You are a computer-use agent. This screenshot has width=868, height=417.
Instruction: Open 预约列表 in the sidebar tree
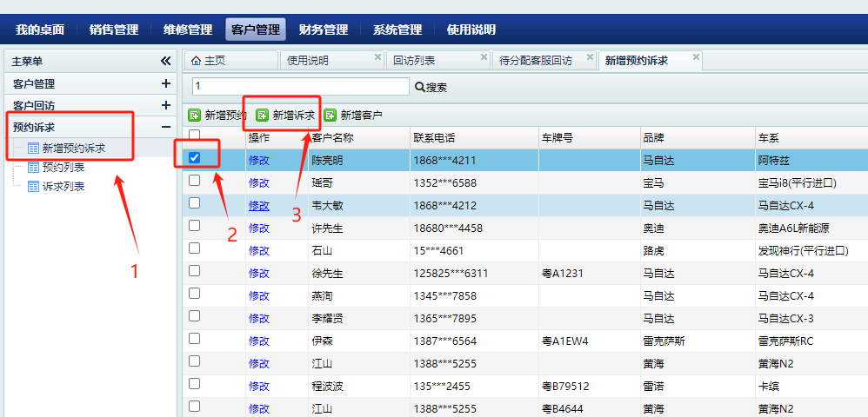click(x=63, y=167)
